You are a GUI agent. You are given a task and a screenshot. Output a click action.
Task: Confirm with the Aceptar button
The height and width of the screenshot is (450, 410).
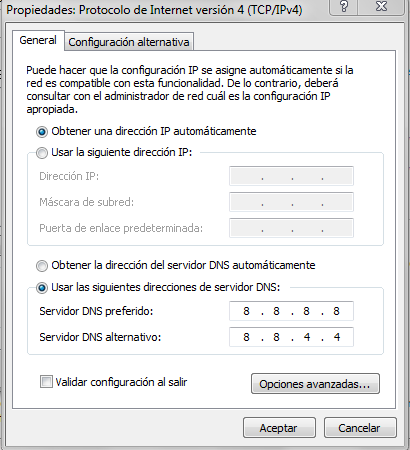coord(279,428)
